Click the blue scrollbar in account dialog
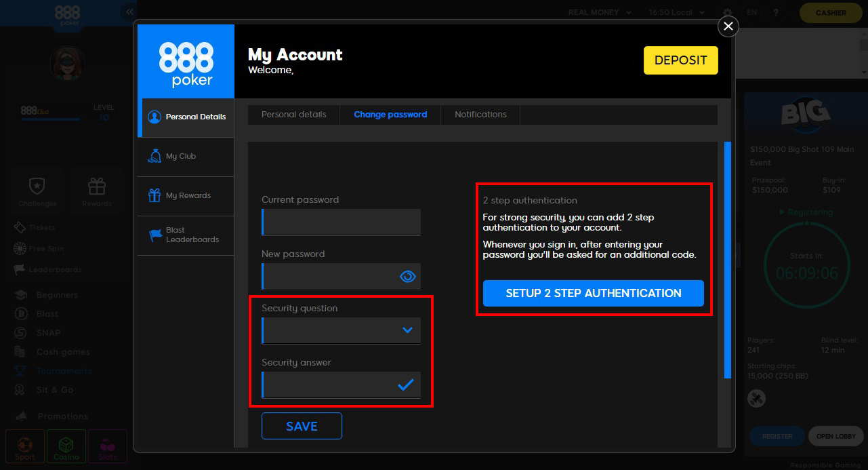 pyautogui.click(x=728, y=260)
